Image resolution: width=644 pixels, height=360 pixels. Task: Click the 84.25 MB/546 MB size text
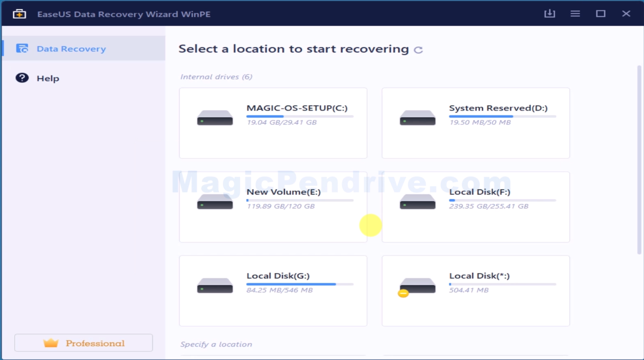pos(279,290)
